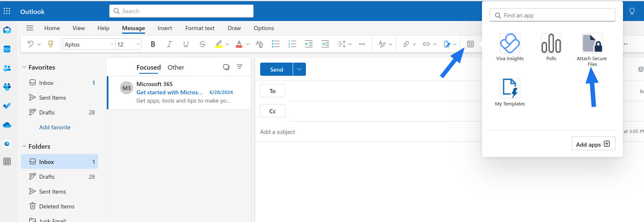Click the Add apps button
Screen dimensions: 644x222
point(593,144)
